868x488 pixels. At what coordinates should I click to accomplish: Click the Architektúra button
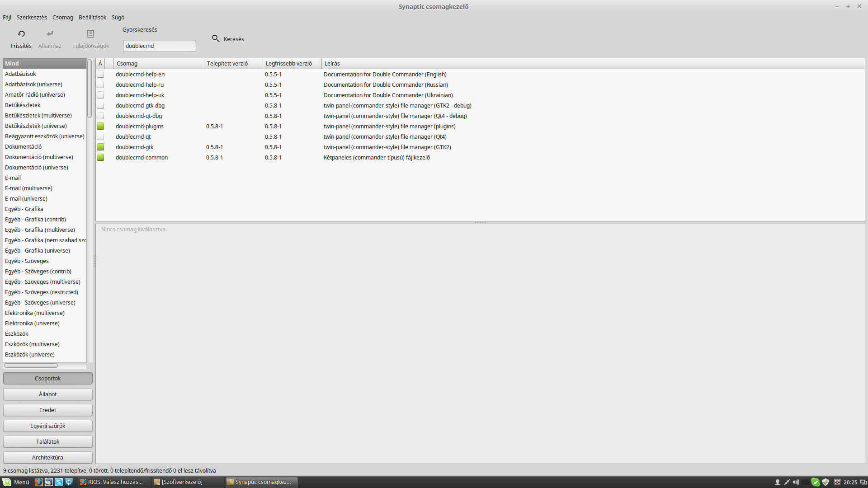click(x=48, y=458)
